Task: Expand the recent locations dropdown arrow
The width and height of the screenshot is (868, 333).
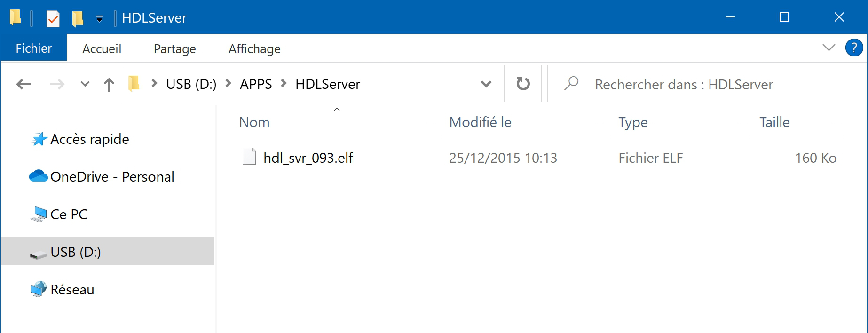Action: pyautogui.click(x=85, y=84)
